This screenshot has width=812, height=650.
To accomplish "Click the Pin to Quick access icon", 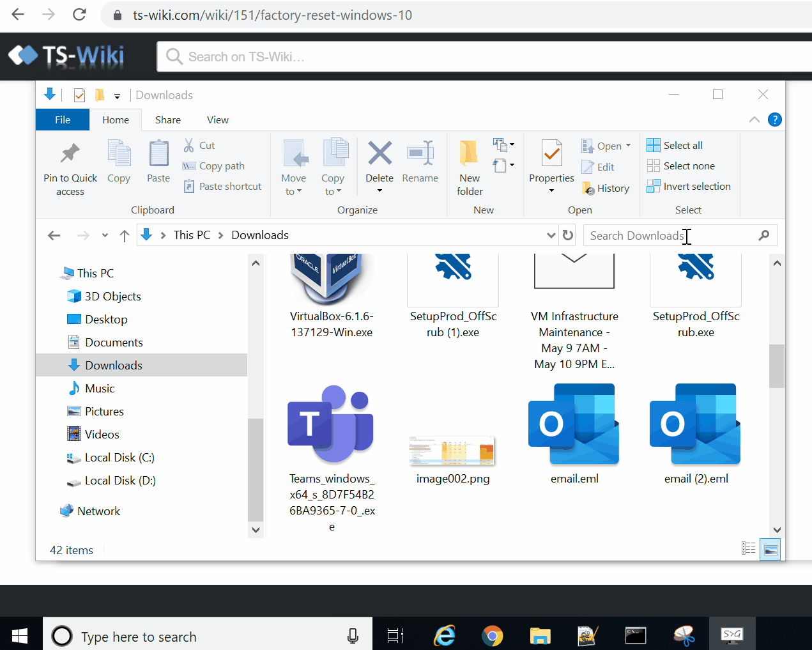I will (x=70, y=154).
